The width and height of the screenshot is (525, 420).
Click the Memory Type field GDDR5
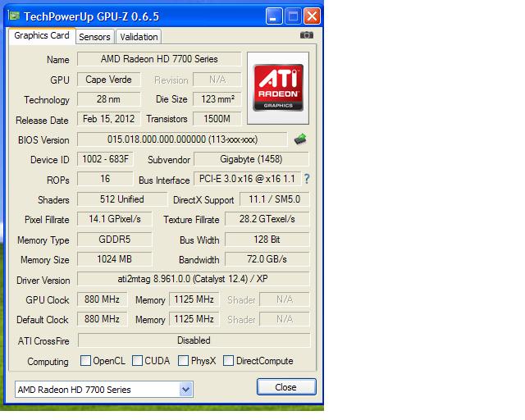point(115,240)
